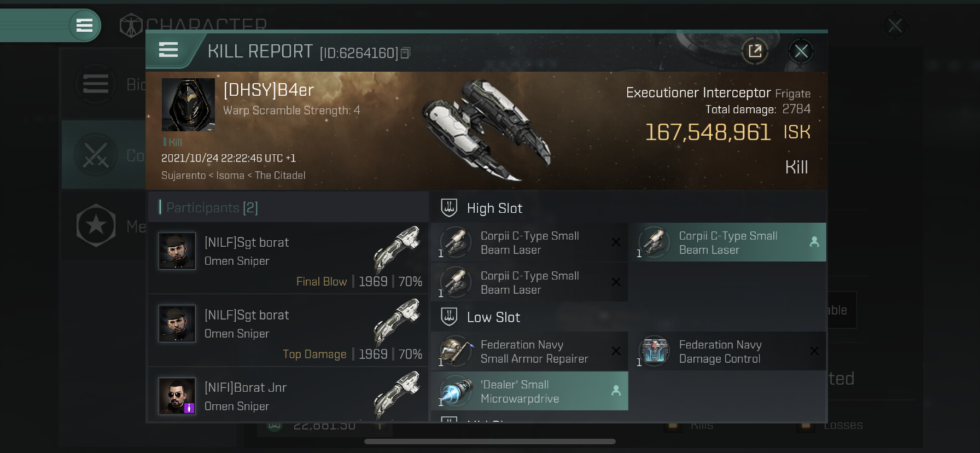Select the highlighted Corpii C-Type Small Beam Laser
The width and height of the screenshot is (980, 453).
click(x=728, y=242)
